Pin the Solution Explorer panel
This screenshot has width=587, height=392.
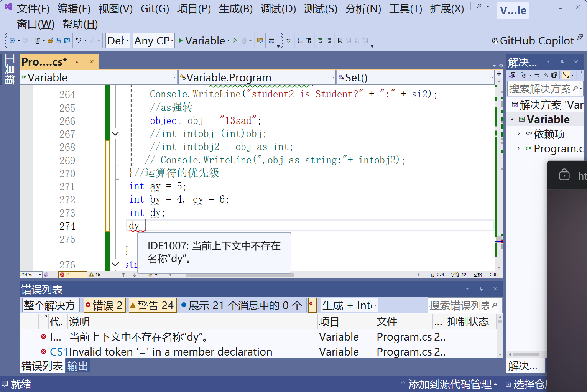pos(562,62)
